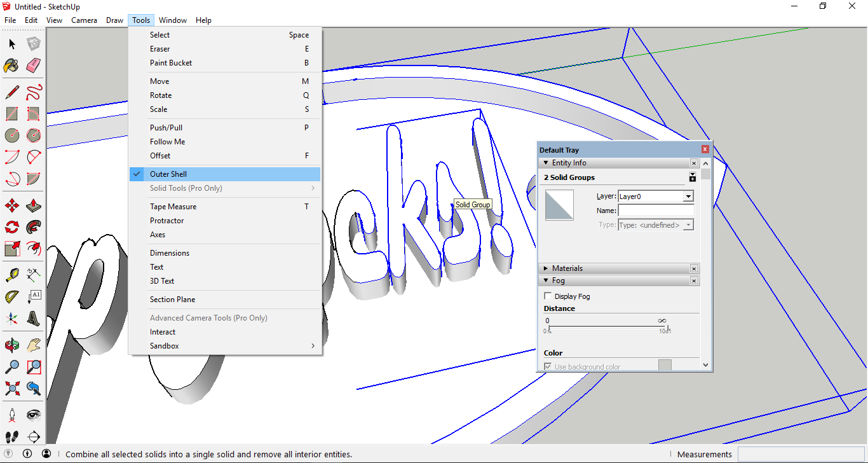Choose the Paint Bucket tool icon
Viewport: 868px width, 463px height.
click(x=12, y=66)
